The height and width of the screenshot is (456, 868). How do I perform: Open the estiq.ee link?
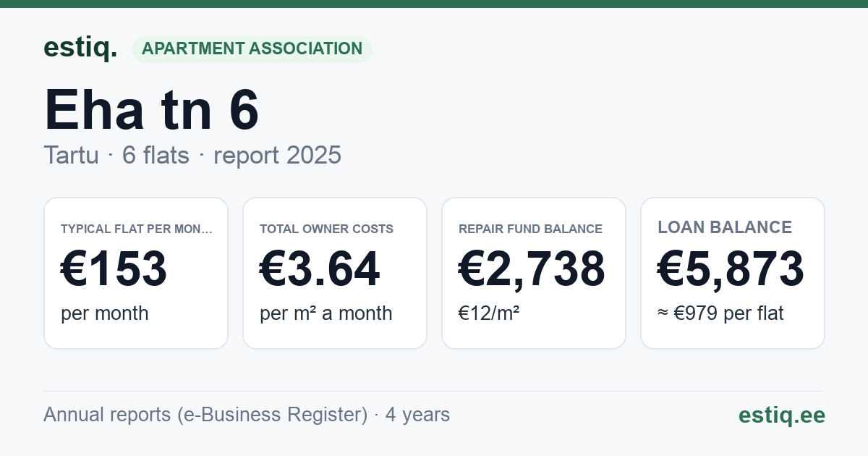tap(782, 415)
